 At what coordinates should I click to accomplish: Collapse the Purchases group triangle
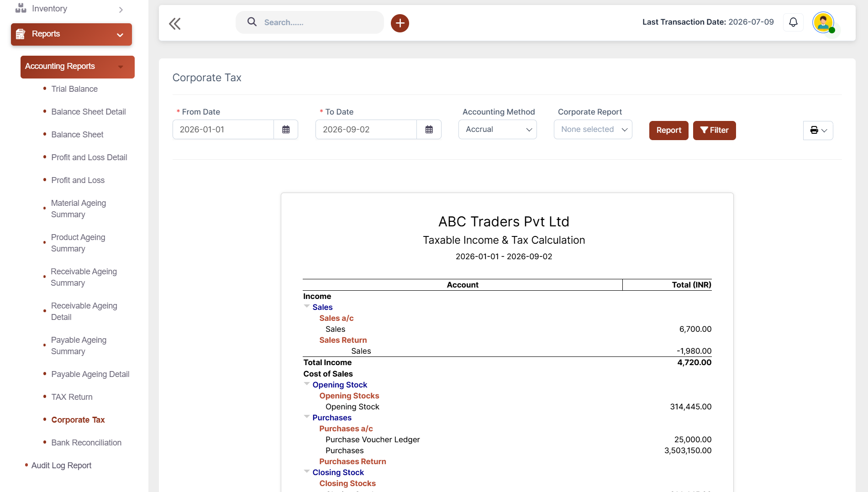(307, 417)
